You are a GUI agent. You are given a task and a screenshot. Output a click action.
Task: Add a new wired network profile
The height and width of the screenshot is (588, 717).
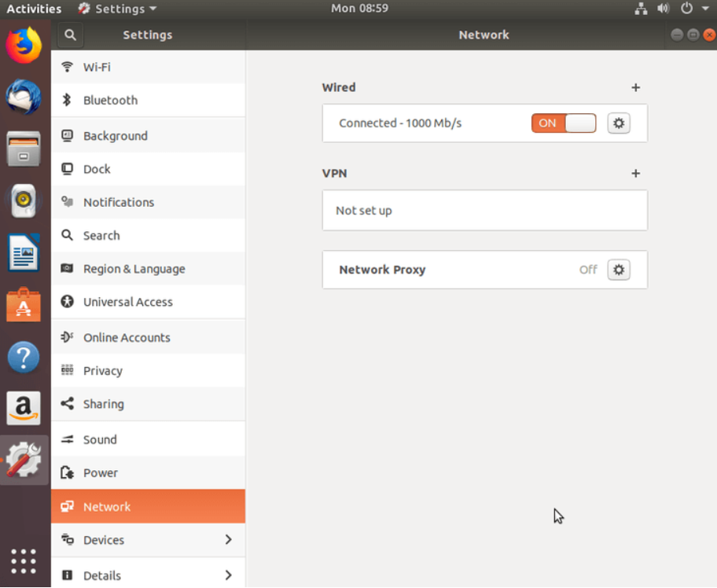coord(635,87)
